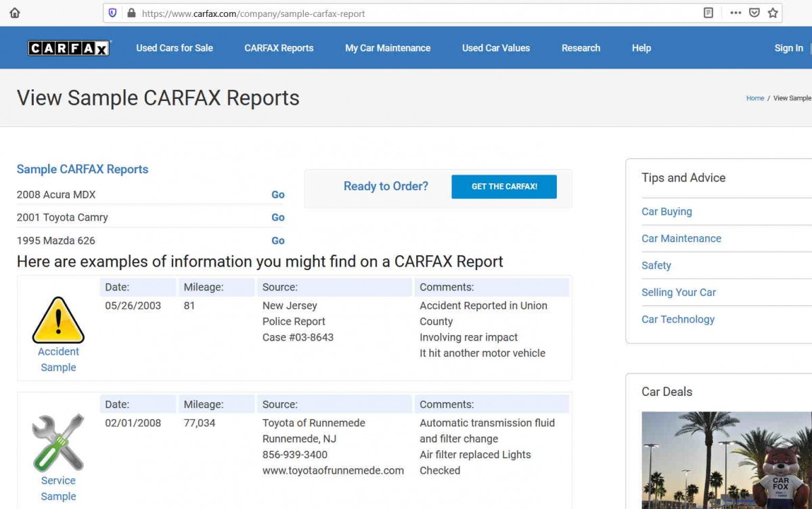812x509 pixels.
Task: Open Safety tips link
Action: 656,265
